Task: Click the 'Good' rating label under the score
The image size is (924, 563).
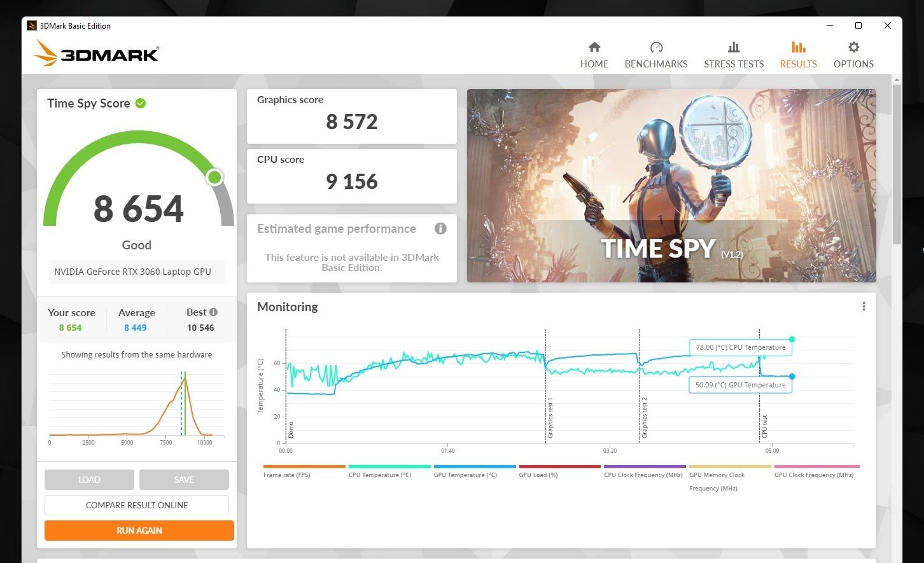Action: point(137,245)
